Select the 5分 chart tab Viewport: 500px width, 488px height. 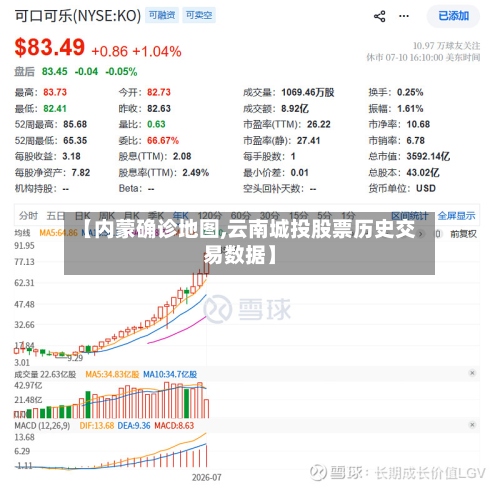tap(324, 216)
